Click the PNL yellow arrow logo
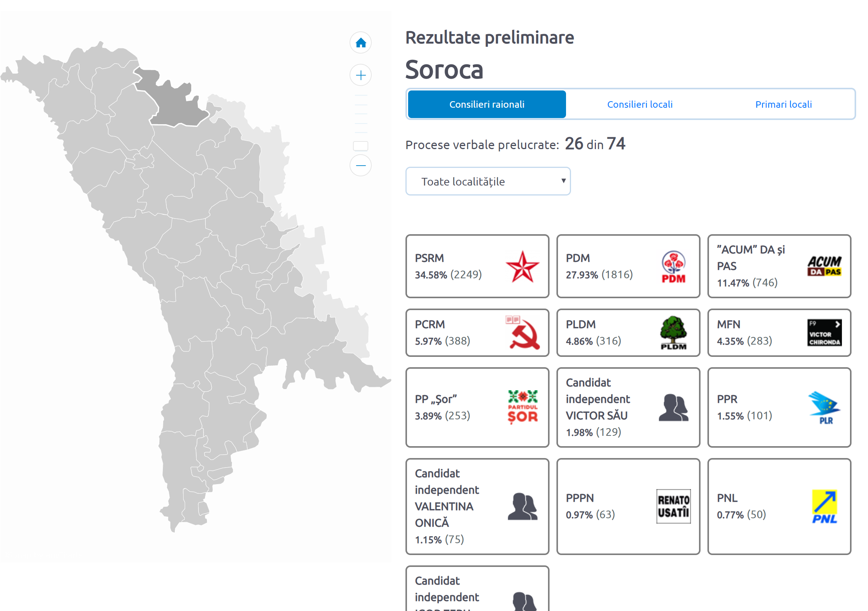The width and height of the screenshot is (868, 611). click(824, 506)
